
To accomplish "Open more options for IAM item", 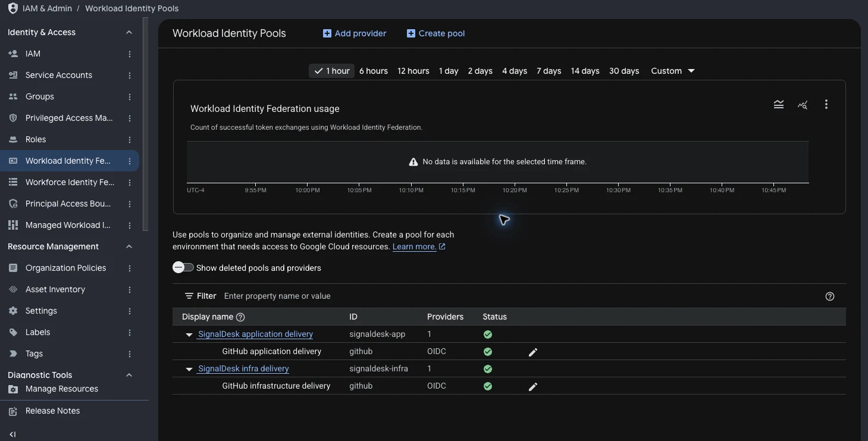I will click(x=130, y=54).
